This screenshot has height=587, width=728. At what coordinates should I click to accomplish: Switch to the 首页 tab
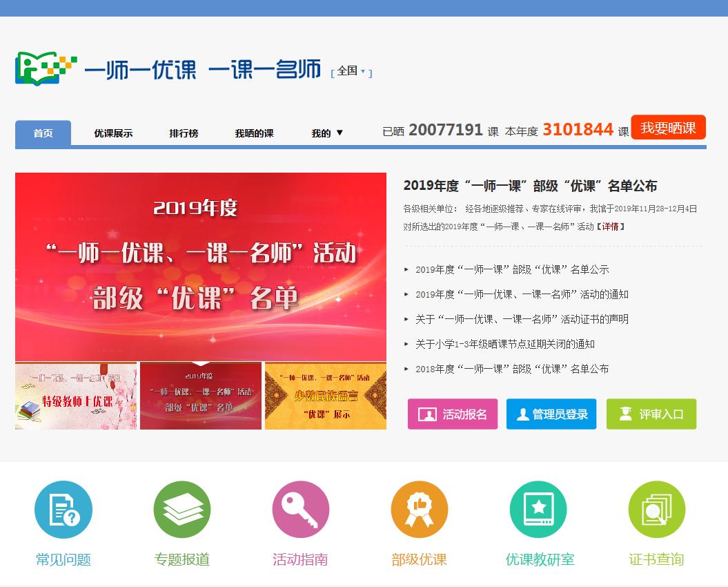pyautogui.click(x=42, y=133)
